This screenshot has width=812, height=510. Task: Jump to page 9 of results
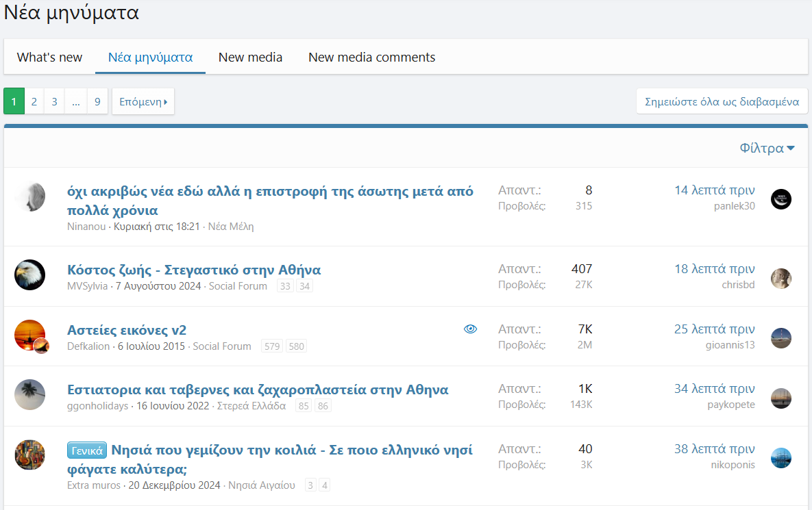click(97, 102)
